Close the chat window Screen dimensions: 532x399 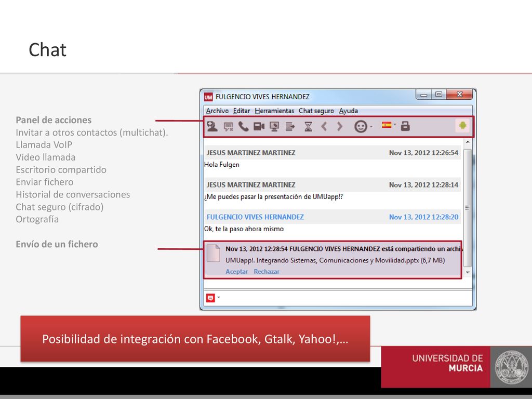pos(460,95)
